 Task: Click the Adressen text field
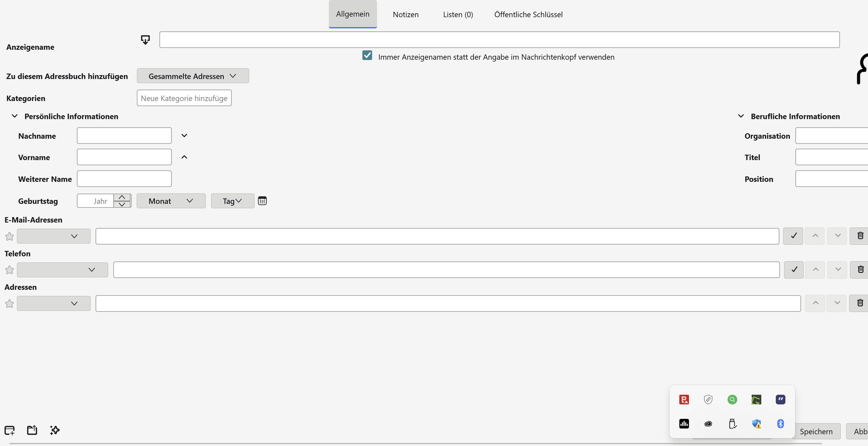tap(448, 304)
